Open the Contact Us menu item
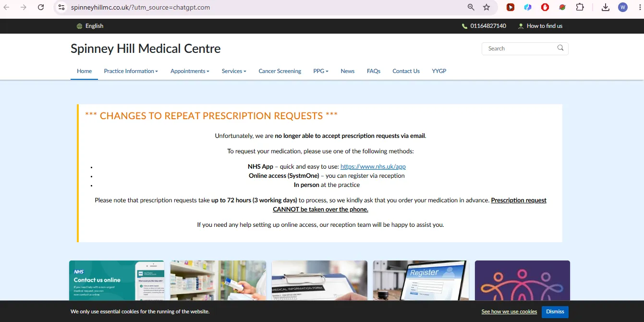 (x=406, y=71)
